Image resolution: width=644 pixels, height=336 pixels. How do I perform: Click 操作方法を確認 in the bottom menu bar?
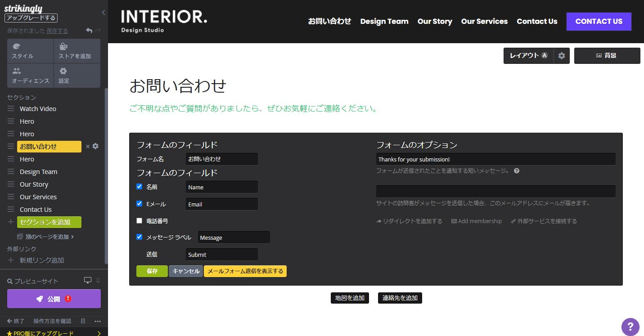pyautogui.click(x=53, y=321)
